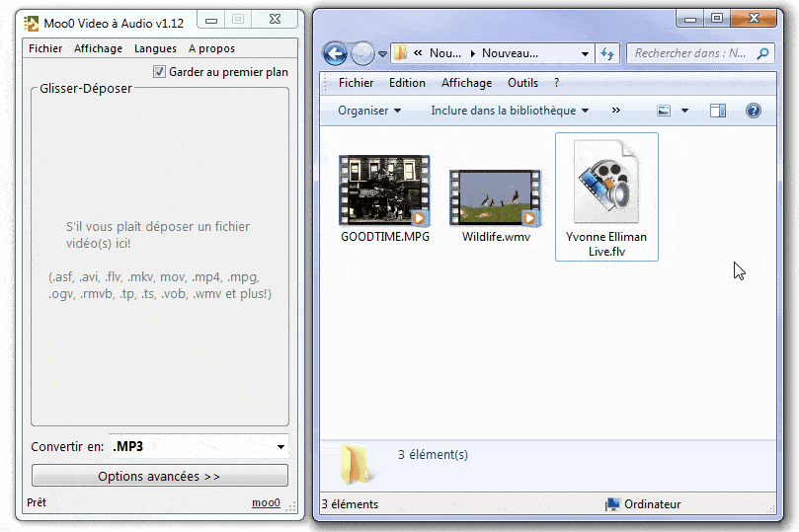Refresh the Explorer folder view
Viewport: 799px width, 532px height.
607,53
